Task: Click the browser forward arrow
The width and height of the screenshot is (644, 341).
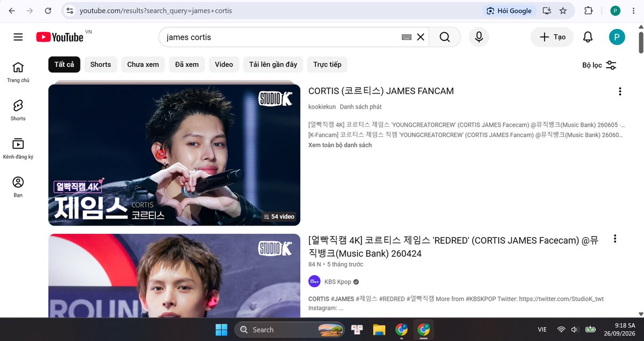Action: [x=30, y=11]
